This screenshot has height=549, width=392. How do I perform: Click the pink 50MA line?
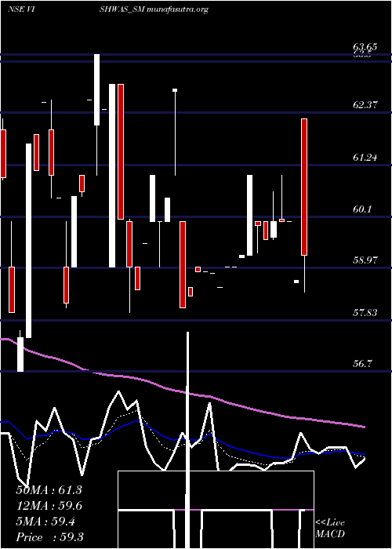[x=182, y=392]
